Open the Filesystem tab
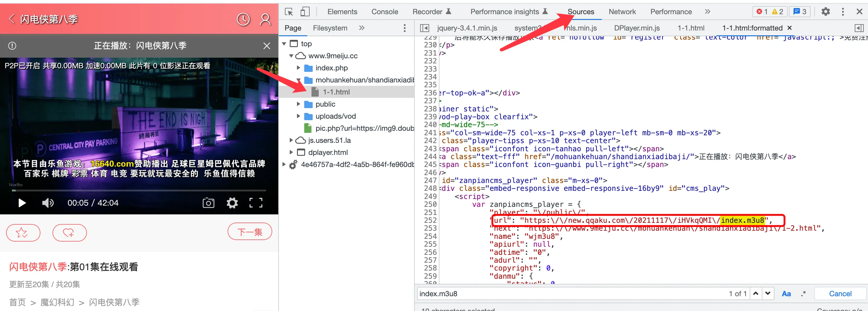Screen dimensions: 868x311 (330, 28)
